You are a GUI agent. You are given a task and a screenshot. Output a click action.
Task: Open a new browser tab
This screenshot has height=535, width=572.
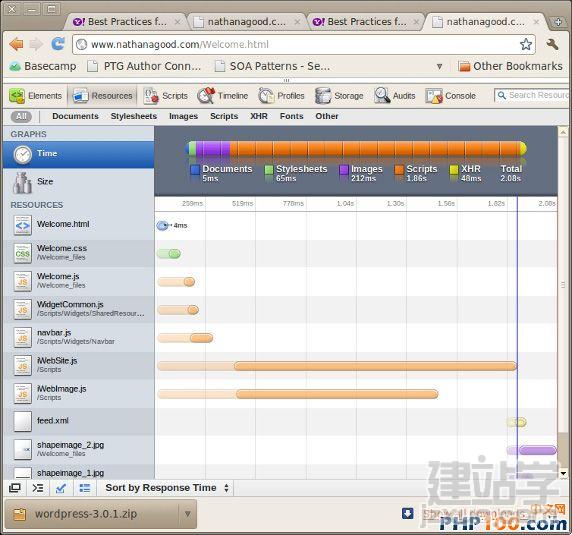click(558, 22)
